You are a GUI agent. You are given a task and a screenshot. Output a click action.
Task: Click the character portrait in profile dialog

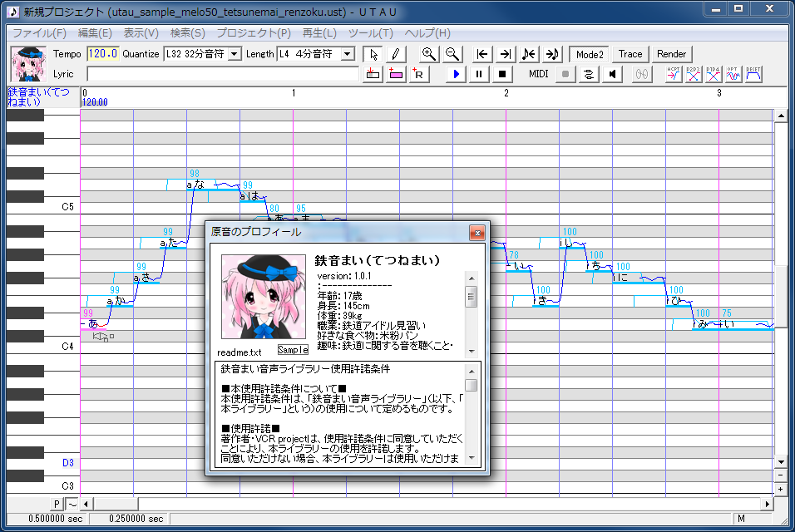click(x=264, y=297)
